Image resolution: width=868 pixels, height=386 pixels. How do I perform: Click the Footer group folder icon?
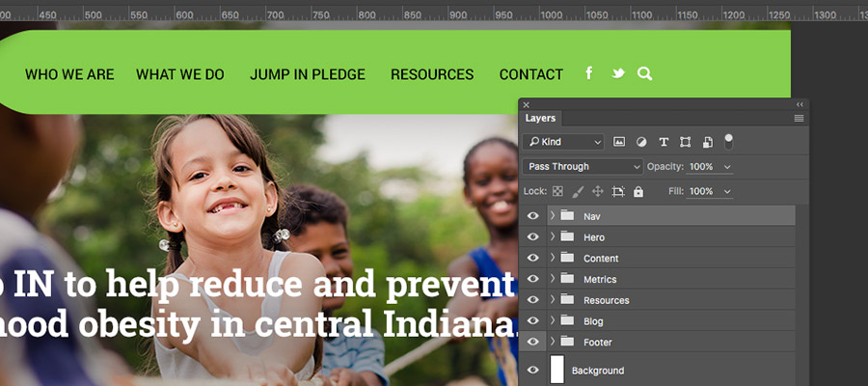[567, 342]
